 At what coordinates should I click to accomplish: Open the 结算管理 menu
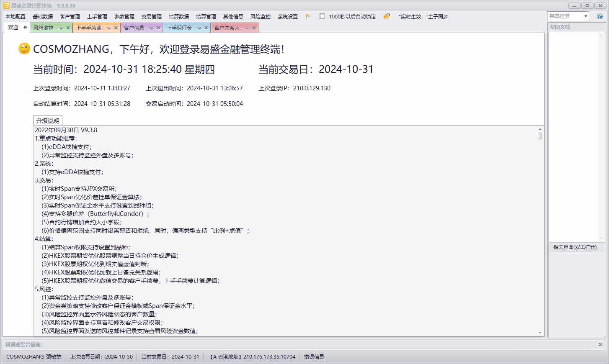click(206, 17)
